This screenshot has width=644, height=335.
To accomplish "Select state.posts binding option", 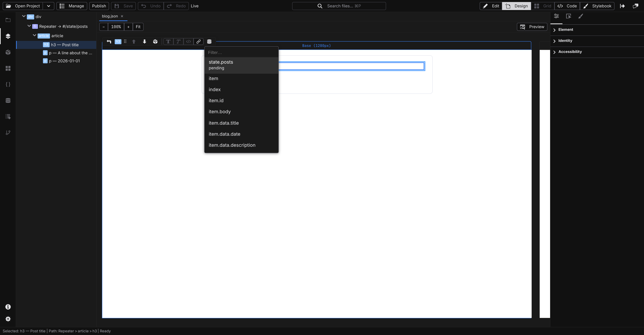I will pyautogui.click(x=241, y=65).
